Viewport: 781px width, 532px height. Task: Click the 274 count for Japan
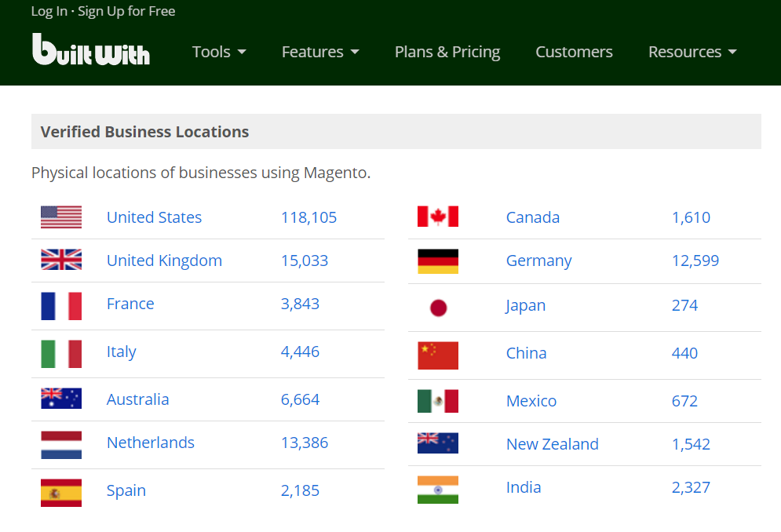pos(684,305)
